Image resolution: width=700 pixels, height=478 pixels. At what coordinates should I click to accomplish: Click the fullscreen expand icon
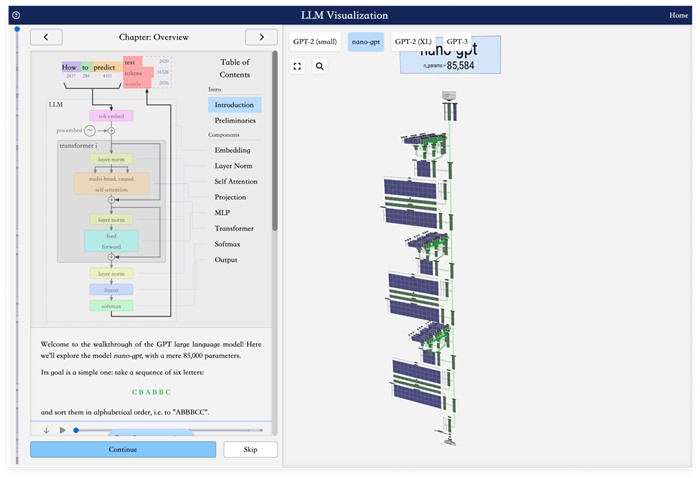pyautogui.click(x=297, y=67)
